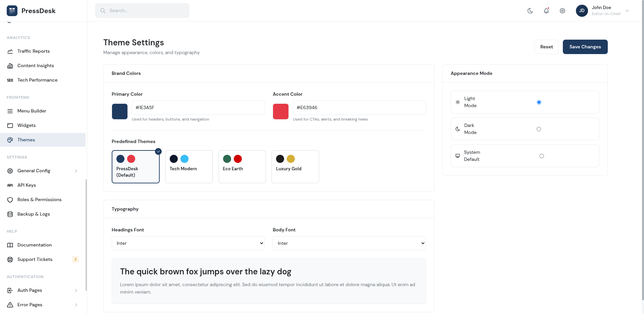Image resolution: width=644 pixels, height=314 pixels.
Task: Toggle dark mode moon icon in header
Action: [530, 11]
